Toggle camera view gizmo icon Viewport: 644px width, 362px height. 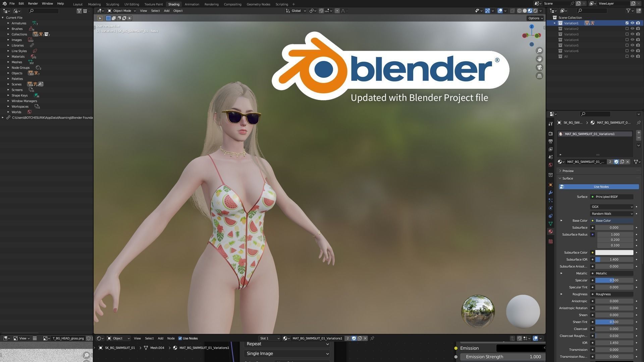click(539, 67)
